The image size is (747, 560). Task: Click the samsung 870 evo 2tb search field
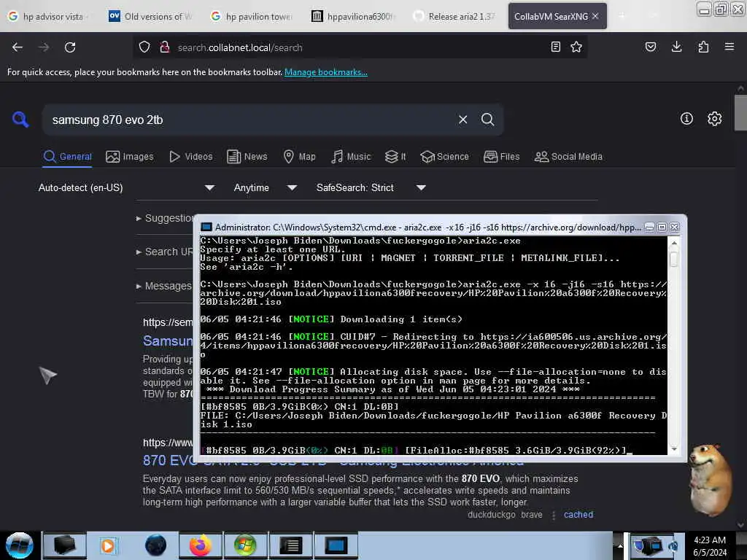click(250, 120)
